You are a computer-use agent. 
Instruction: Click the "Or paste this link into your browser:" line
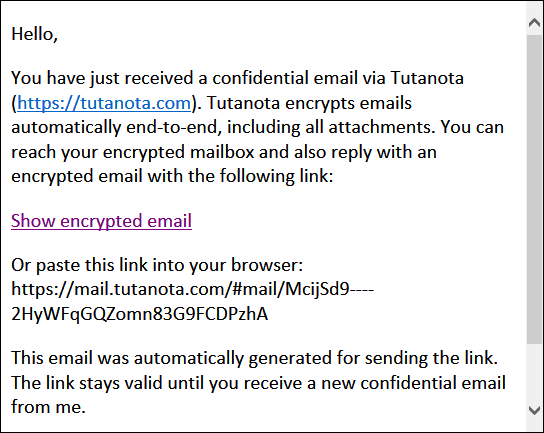tap(157, 265)
